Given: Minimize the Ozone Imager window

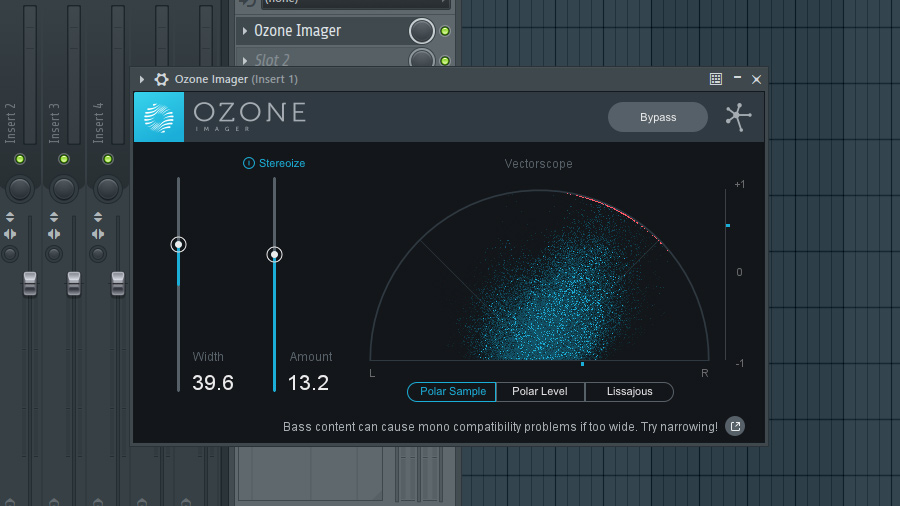Looking at the screenshot, I should 738,77.
